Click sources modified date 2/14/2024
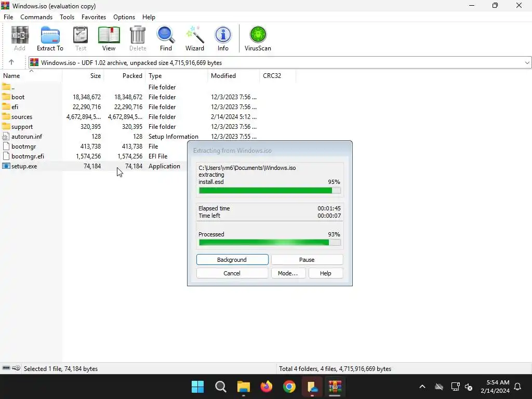 tap(233, 117)
